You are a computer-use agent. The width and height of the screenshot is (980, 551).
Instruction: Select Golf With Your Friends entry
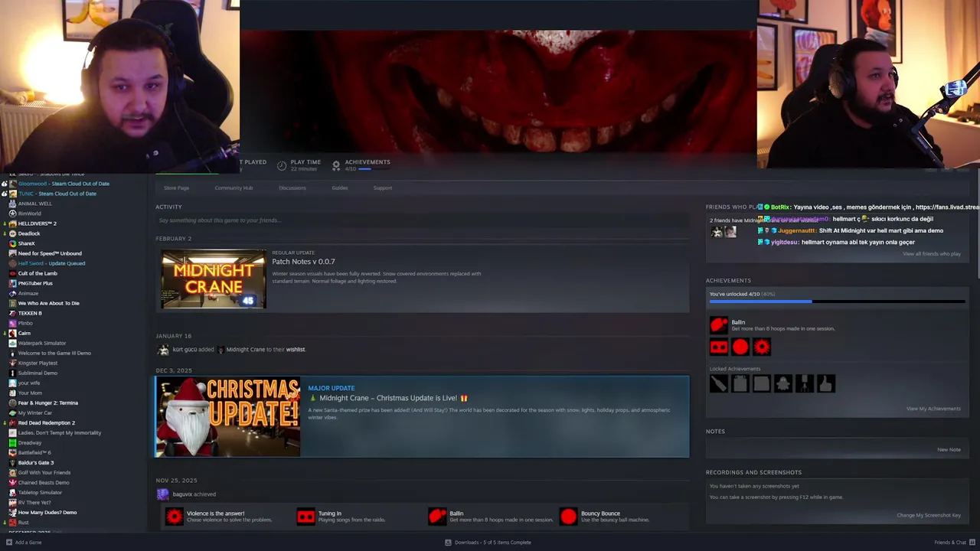coord(44,472)
